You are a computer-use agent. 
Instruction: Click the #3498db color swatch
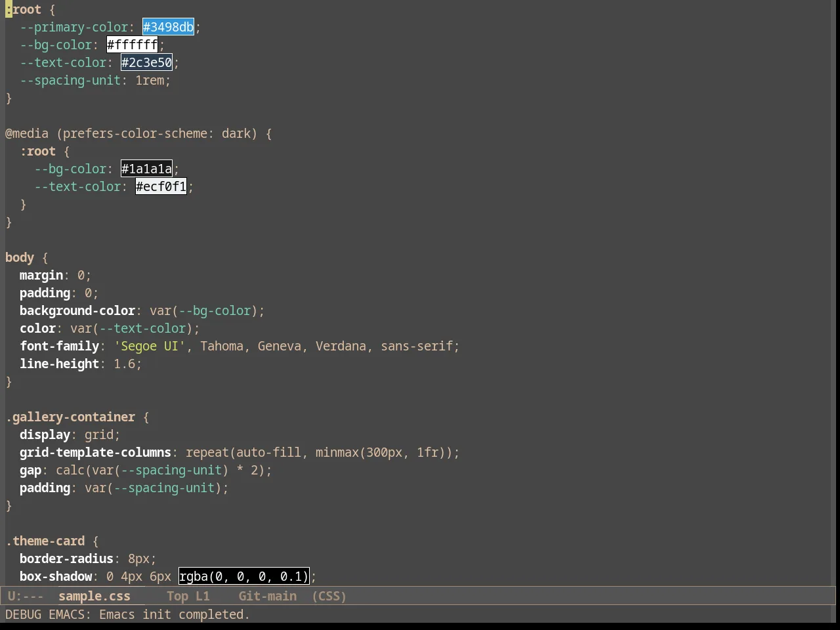(168, 27)
